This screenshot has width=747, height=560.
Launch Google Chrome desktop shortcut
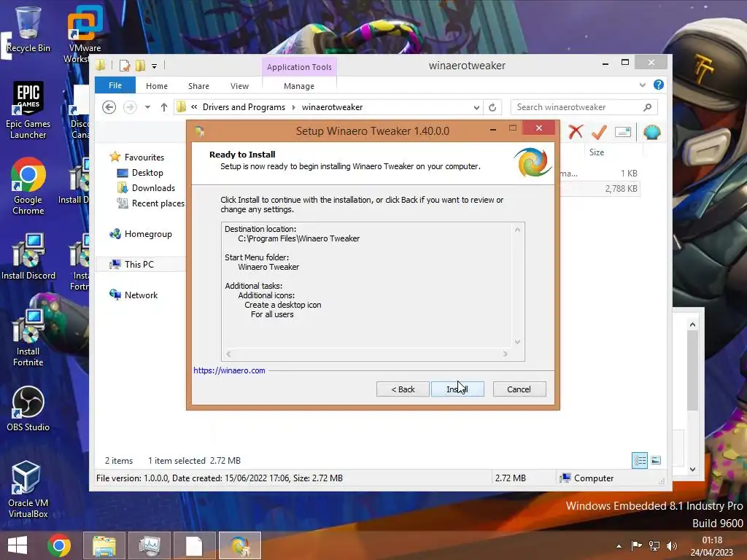[28, 186]
